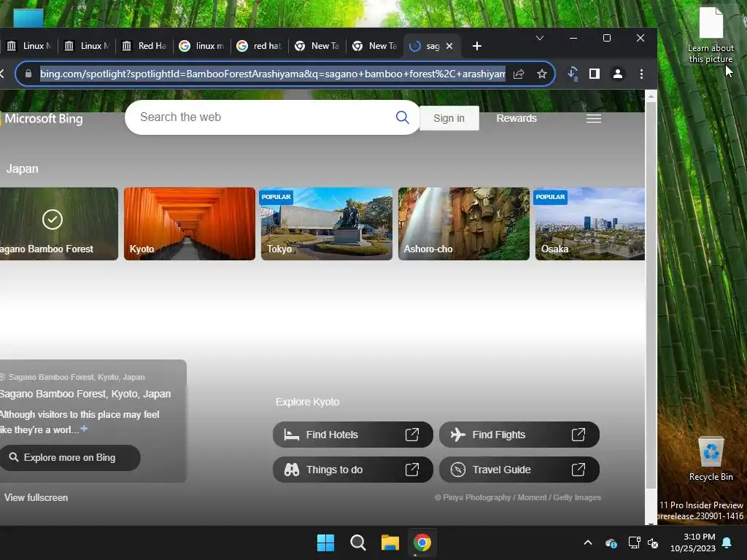747x560 pixels.
Task: Open the Chrome profile avatar icon
Action: click(618, 74)
